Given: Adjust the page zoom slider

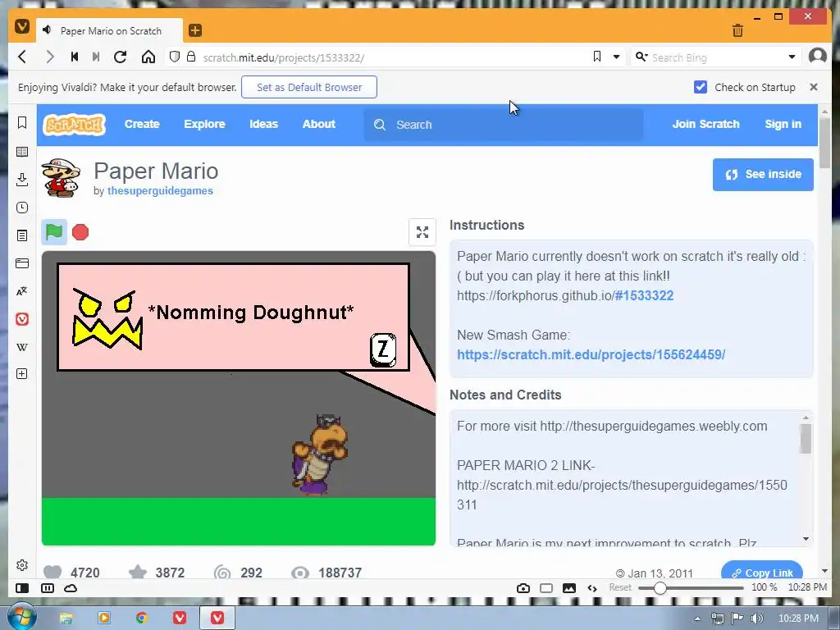Looking at the screenshot, I should tap(691, 588).
